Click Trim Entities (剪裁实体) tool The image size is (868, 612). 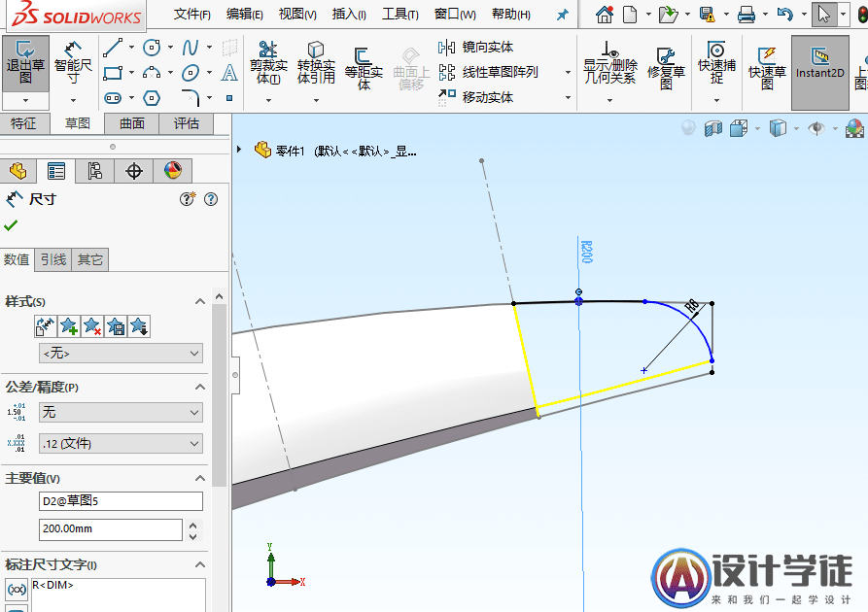(268, 64)
